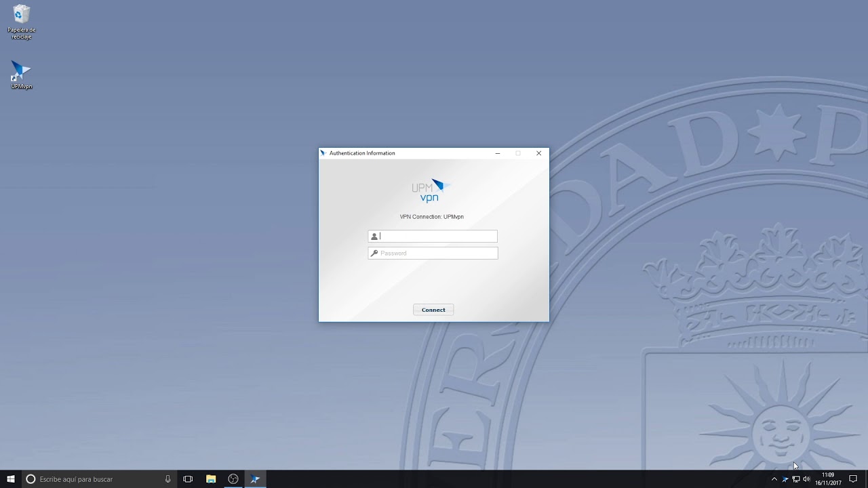This screenshot has height=488, width=868.
Task: Open the clock showing 11:09
Action: coord(828,479)
